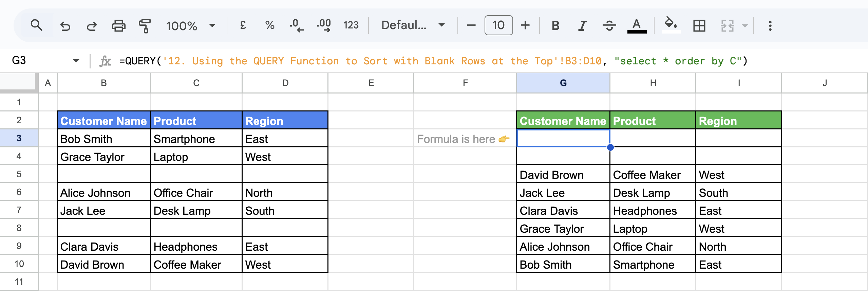This screenshot has width=868, height=291.
Task: Format as percent
Action: click(x=270, y=25)
